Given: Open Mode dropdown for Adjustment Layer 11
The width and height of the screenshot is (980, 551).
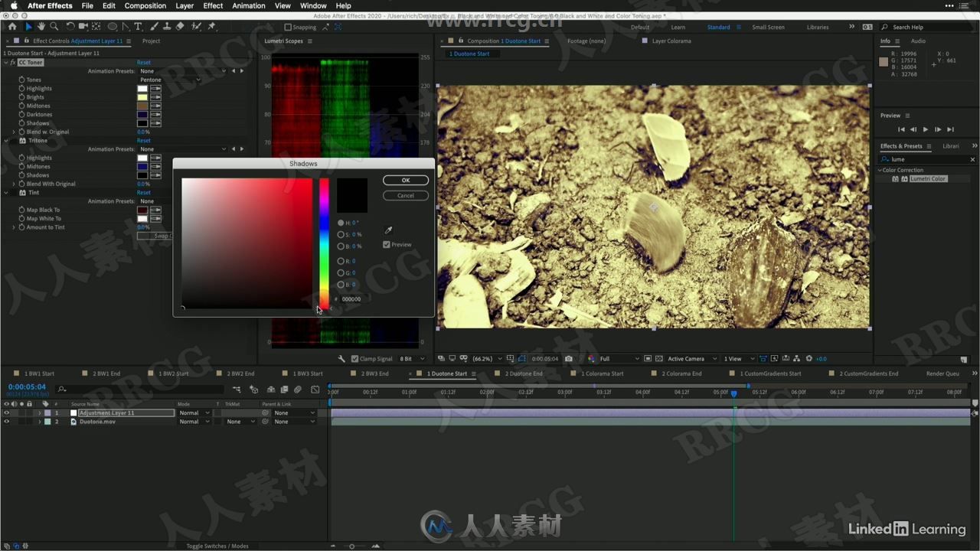Looking at the screenshot, I should point(194,412).
